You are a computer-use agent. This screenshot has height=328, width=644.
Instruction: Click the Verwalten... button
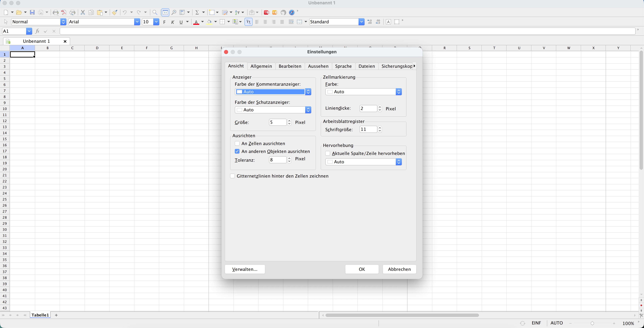pyautogui.click(x=245, y=269)
